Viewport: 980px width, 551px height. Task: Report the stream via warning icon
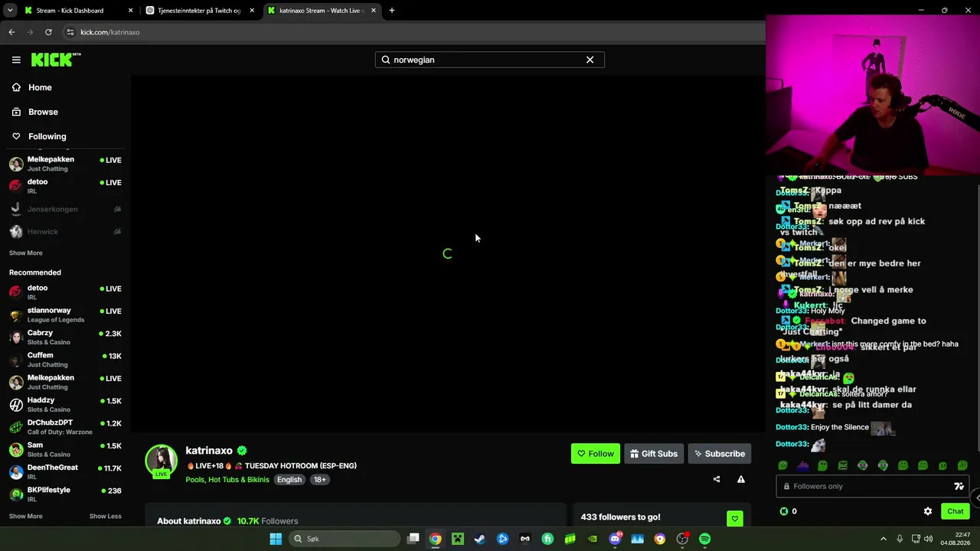(x=740, y=480)
